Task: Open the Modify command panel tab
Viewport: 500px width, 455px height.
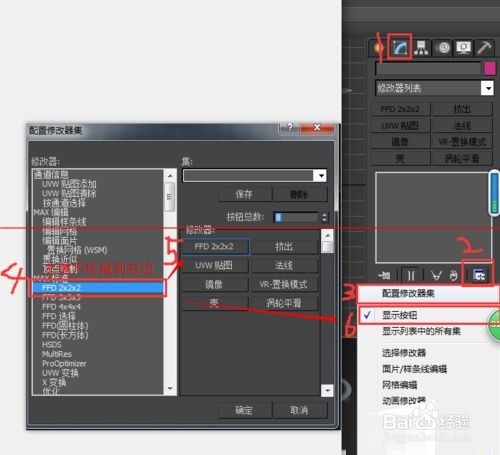Action: 400,48
